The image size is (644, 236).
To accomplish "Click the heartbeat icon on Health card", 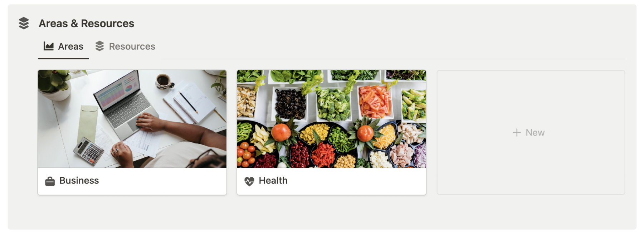I will pos(249,181).
